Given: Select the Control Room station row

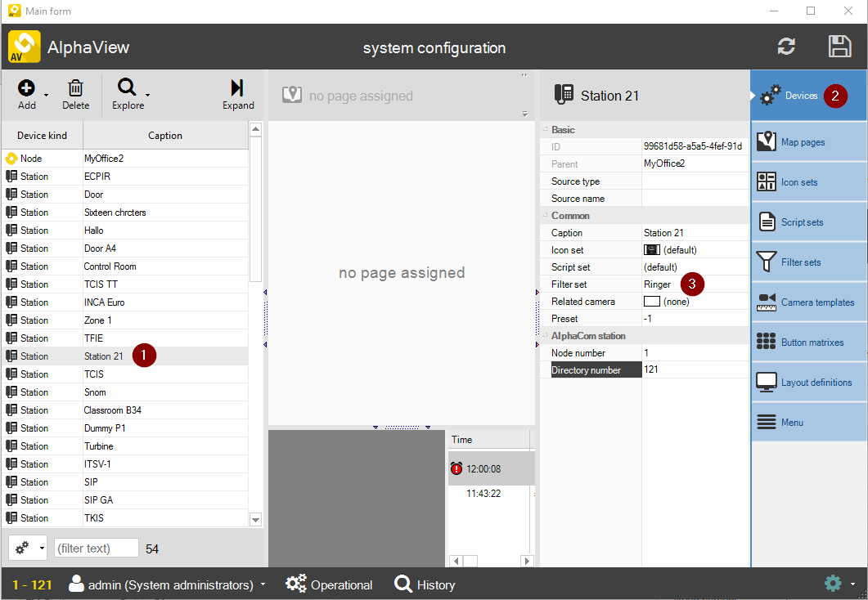Looking at the screenshot, I should 110,266.
